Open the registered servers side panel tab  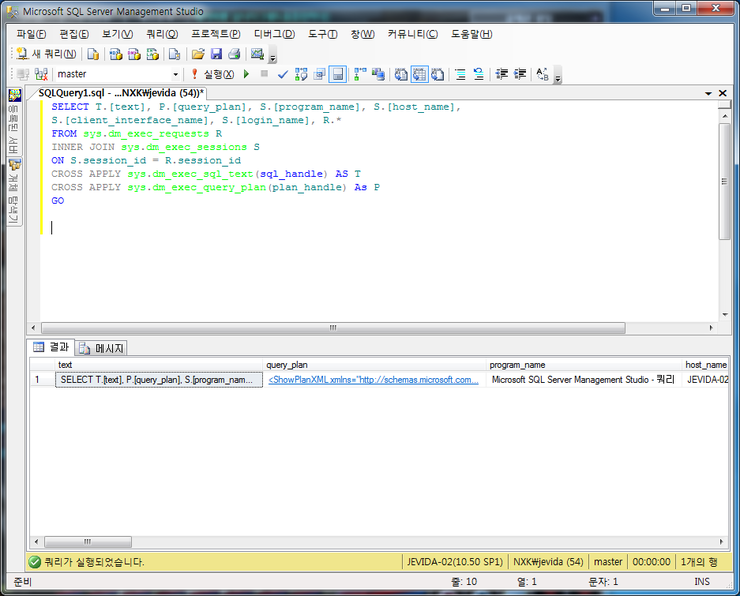(14, 122)
